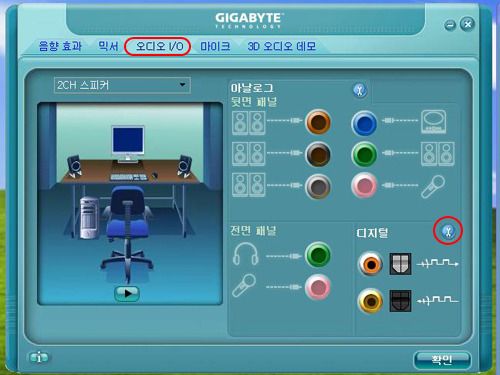The width and height of the screenshot is (500, 375).
Task: Click the black rear panel jack
Action: [318, 154]
